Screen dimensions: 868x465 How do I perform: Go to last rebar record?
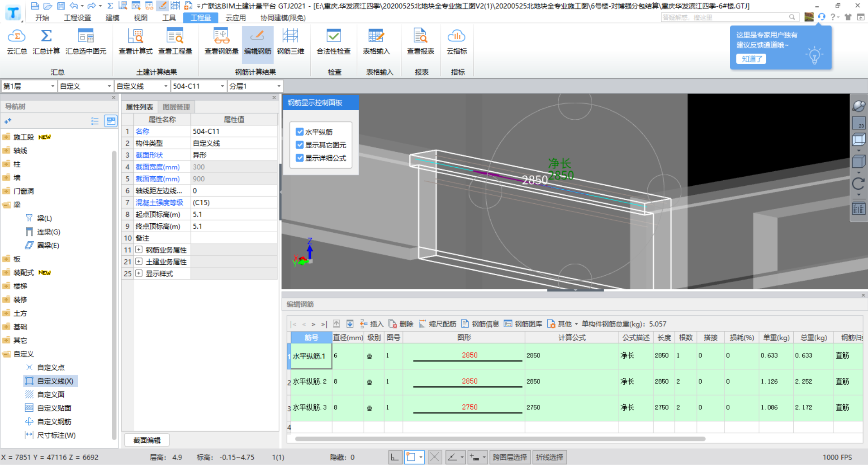[324, 324]
